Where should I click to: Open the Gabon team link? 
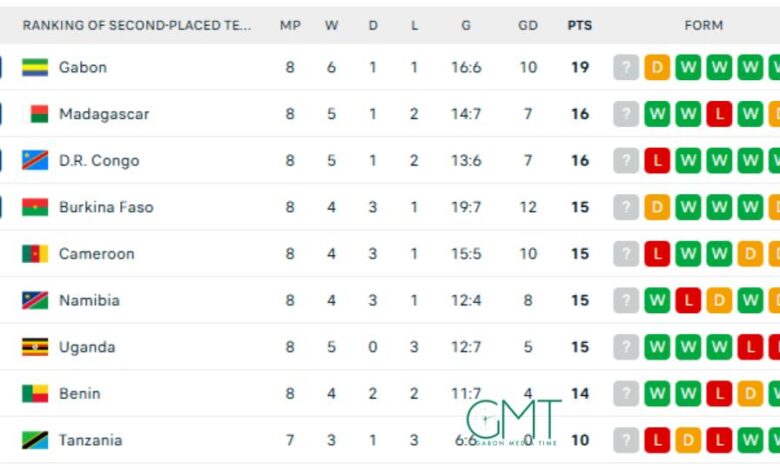click(x=83, y=68)
